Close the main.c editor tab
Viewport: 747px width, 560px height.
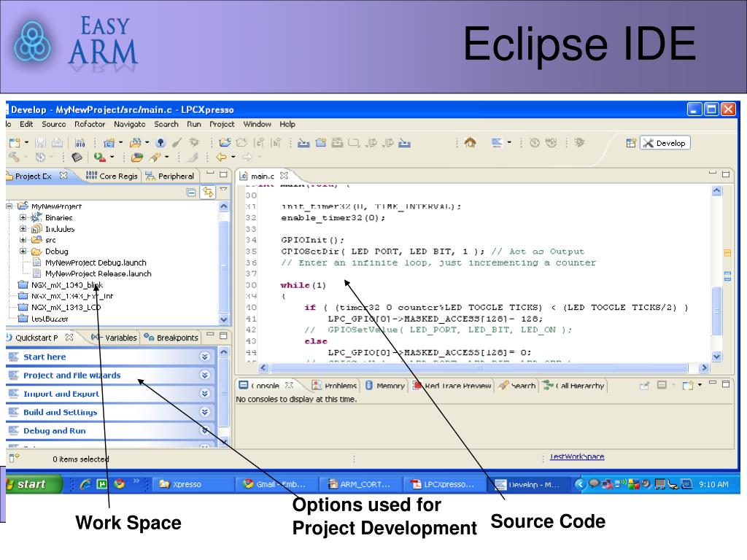click(284, 175)
